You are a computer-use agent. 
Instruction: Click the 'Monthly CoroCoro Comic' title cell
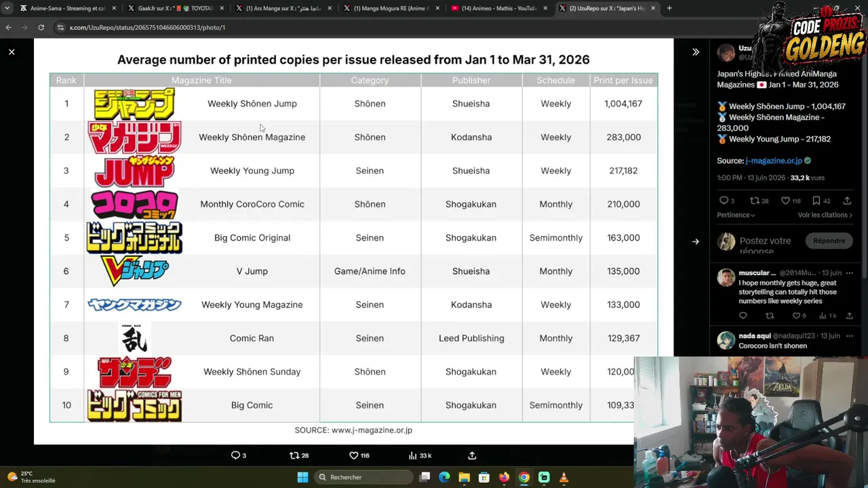click(x=252, y=204)
